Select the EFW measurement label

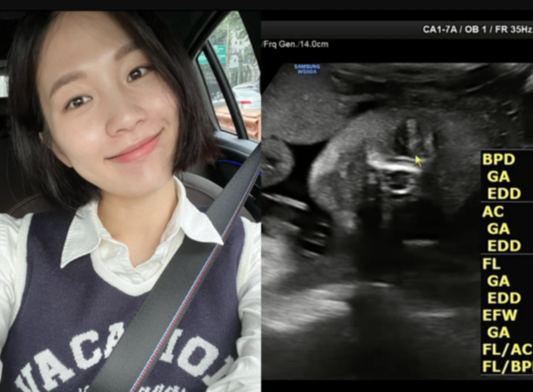click(x=499, y=315)
